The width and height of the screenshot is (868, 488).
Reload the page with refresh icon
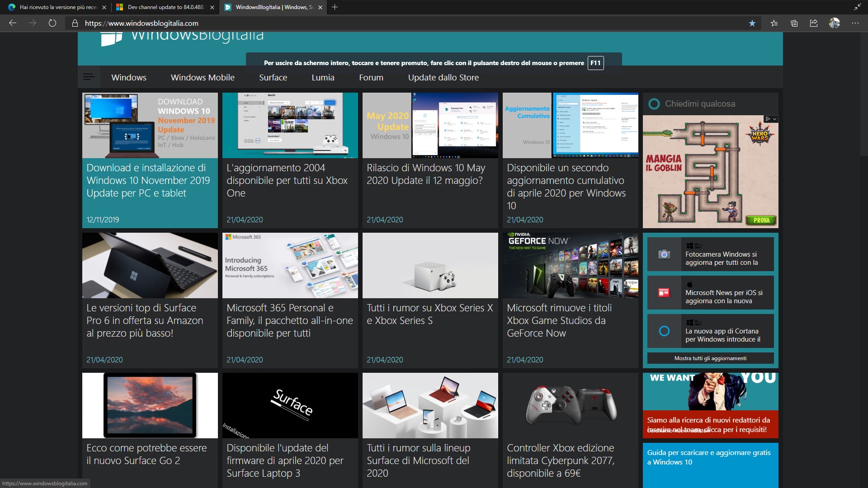52,23
